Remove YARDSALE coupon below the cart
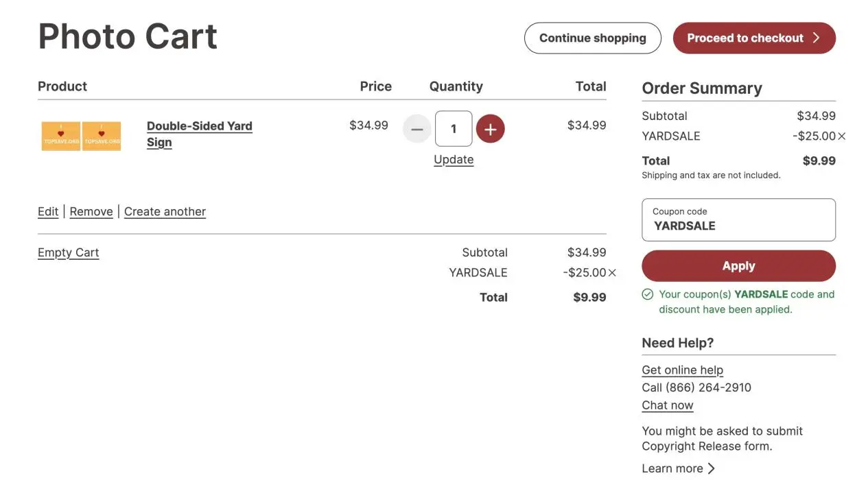Screen dimensions: 868x480 [x=612, y=273]
